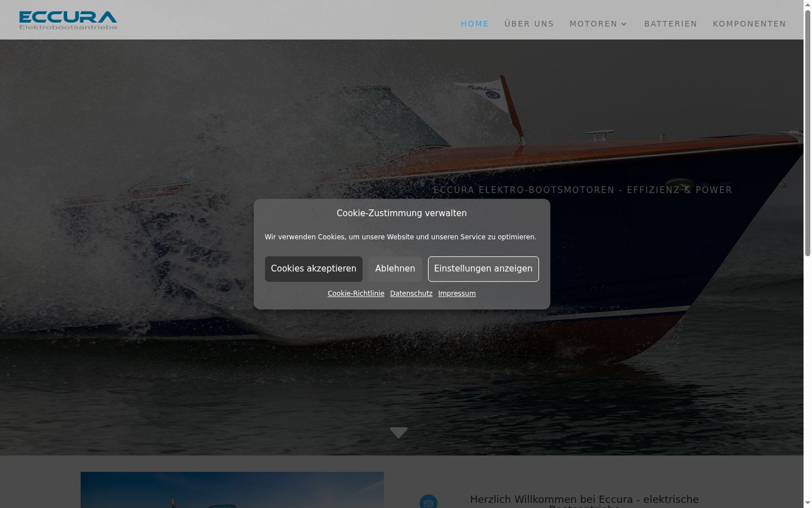This screenshot has height=508, width=812.
Task: Accept cookies with Cookies akzeptieren
Action: (314, 269)
